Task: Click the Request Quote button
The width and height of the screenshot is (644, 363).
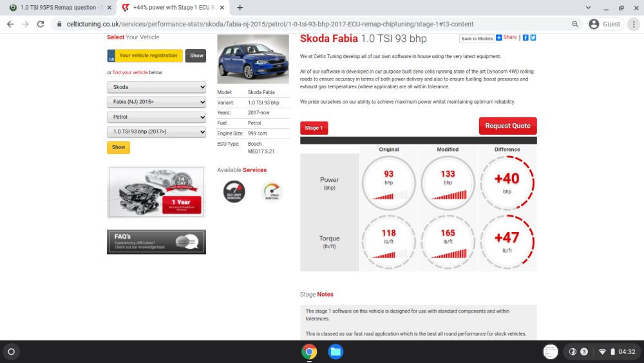Action: coord(507,126)
